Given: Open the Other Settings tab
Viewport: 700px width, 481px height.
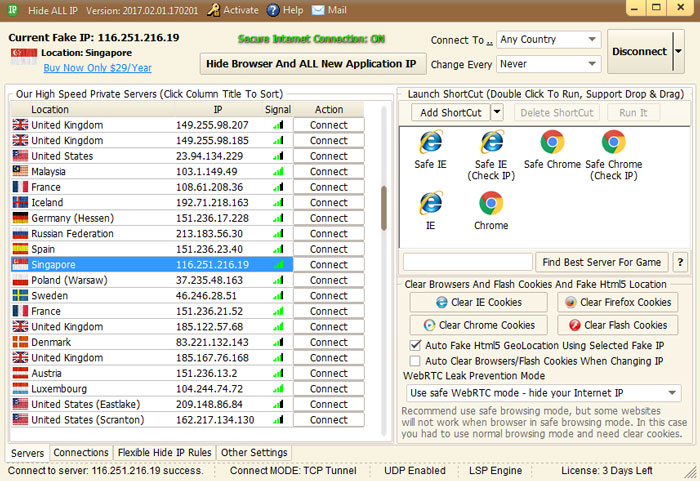Looking at the screenshot, I should coord(254,452).
